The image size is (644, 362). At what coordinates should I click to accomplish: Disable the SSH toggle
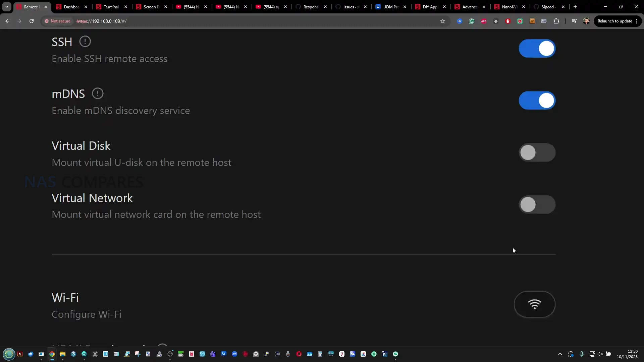click(537, 49)
